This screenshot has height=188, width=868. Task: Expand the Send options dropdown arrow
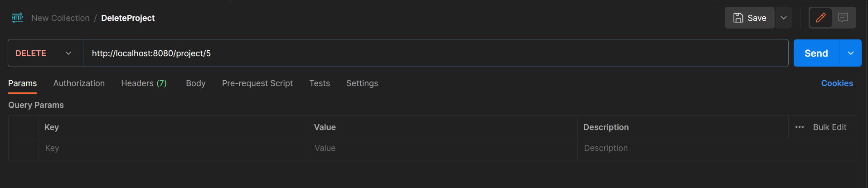[x=851, y=53]
